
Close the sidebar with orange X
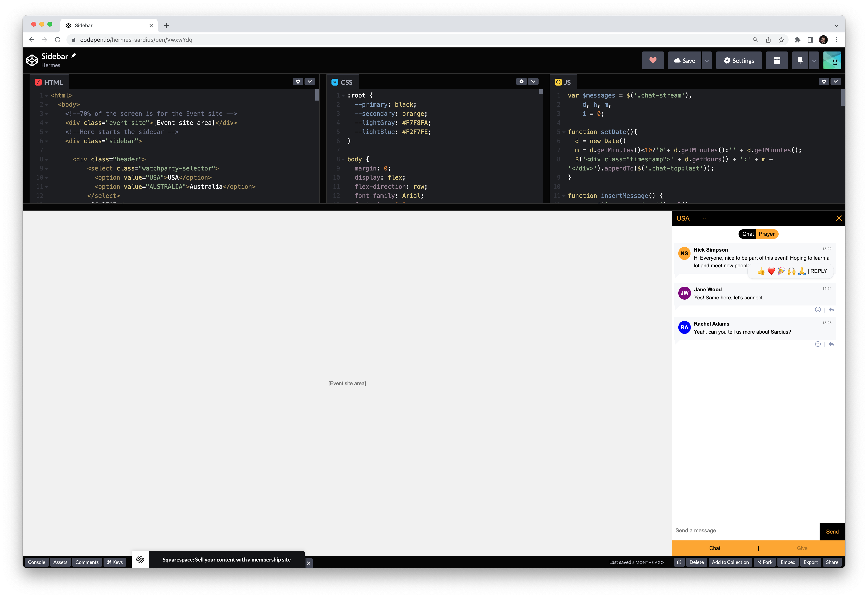point(839,219)
